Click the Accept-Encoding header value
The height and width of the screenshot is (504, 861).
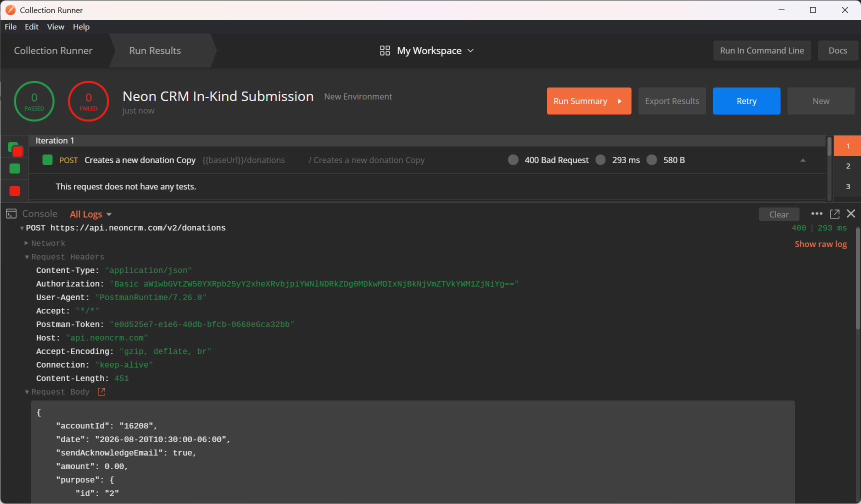(165, 351)
